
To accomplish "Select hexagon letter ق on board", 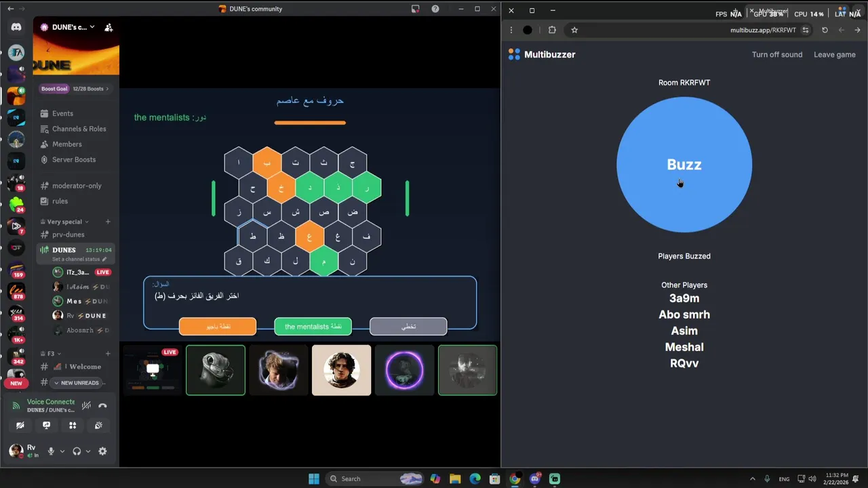I will [x=239, y=261].
